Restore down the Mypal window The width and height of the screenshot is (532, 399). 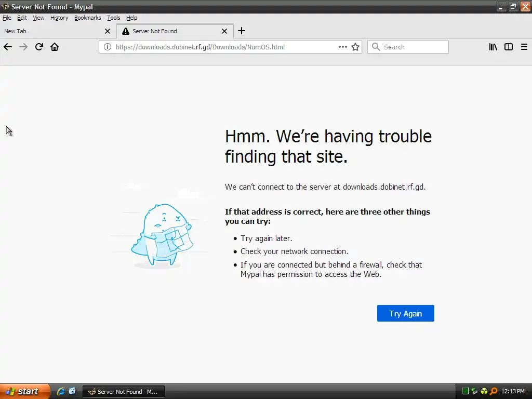tap(513, 7)
